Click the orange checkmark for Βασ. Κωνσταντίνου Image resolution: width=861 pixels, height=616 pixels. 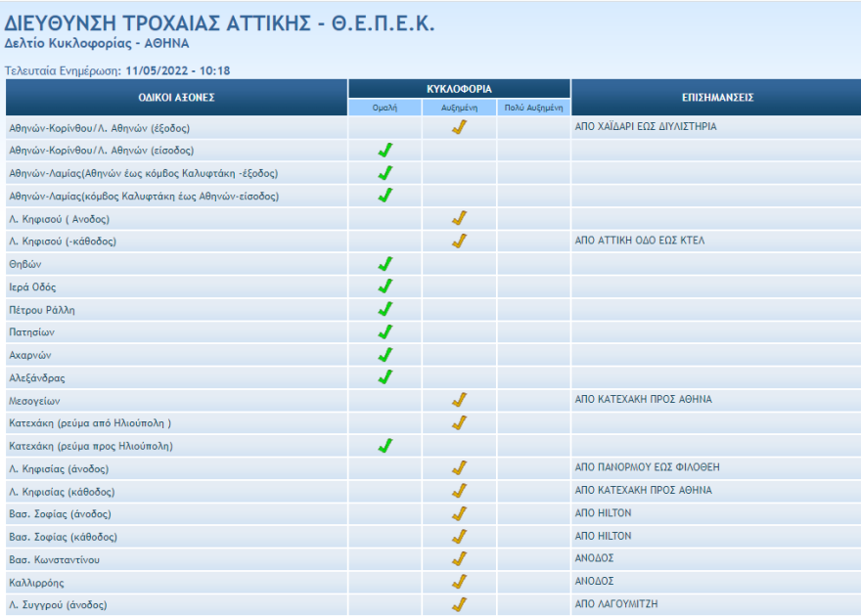point(459,559)
